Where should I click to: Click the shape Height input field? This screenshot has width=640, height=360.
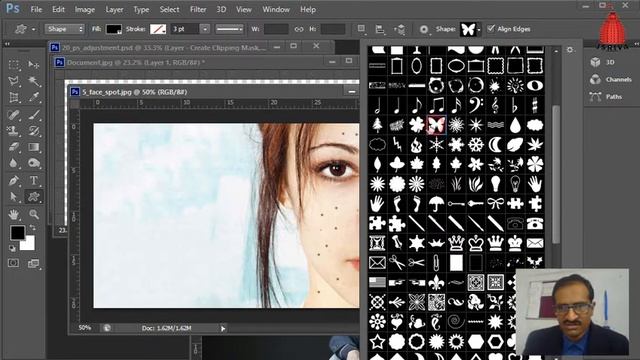coord(333,29)
